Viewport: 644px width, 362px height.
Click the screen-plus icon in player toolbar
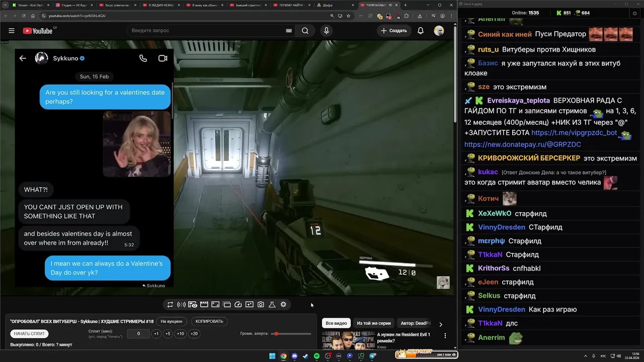coord(250,304)
